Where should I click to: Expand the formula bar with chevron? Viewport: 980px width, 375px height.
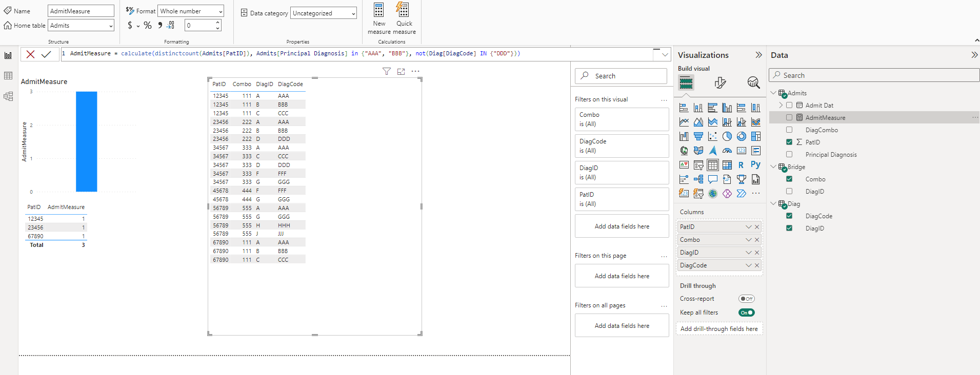[x=665, y=54]
